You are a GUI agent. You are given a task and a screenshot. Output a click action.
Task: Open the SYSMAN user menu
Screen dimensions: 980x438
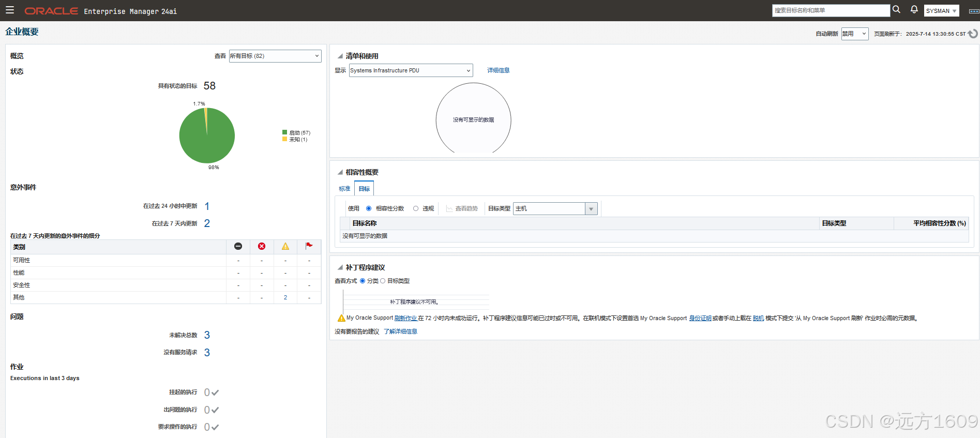pyautogui.click(x=941, y=11)
